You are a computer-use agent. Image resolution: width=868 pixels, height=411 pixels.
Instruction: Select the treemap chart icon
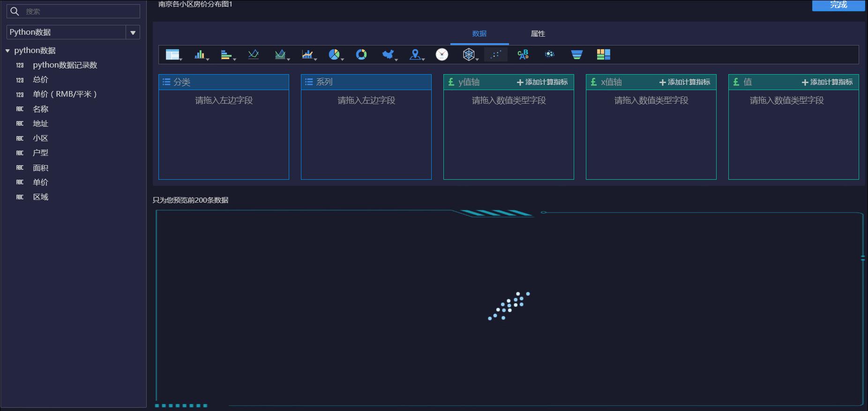pyautogui.click(x=604, y=54)
